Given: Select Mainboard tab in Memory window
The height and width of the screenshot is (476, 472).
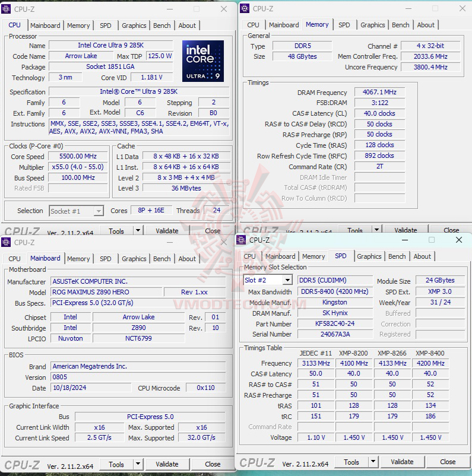Looking at the screenshot, I should (x=284, y=25).
